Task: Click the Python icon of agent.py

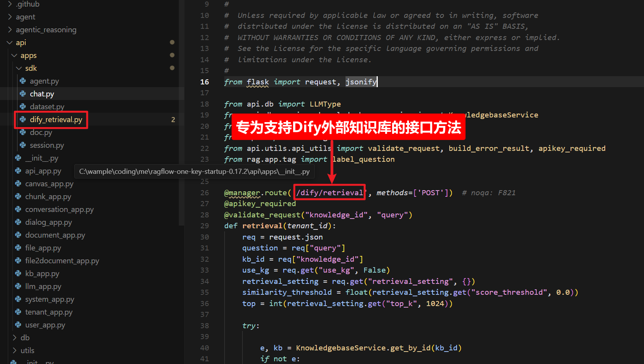Action: pos(23,81)
